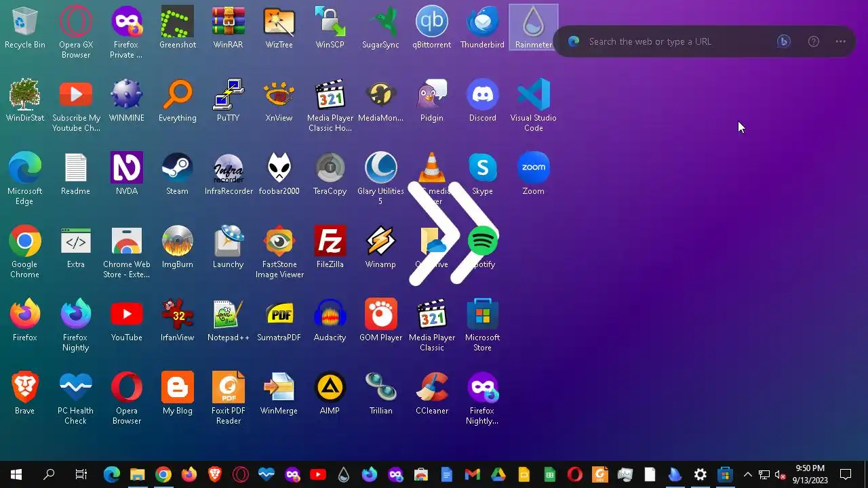Open the Windows Start menu
This screenshot has height=488, width=868.
[16, 474]
